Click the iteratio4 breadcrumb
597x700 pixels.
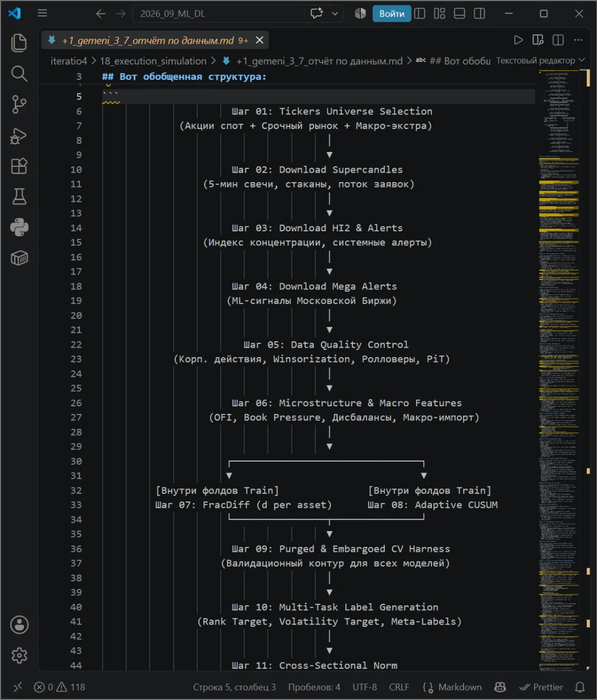coord(69,61)
